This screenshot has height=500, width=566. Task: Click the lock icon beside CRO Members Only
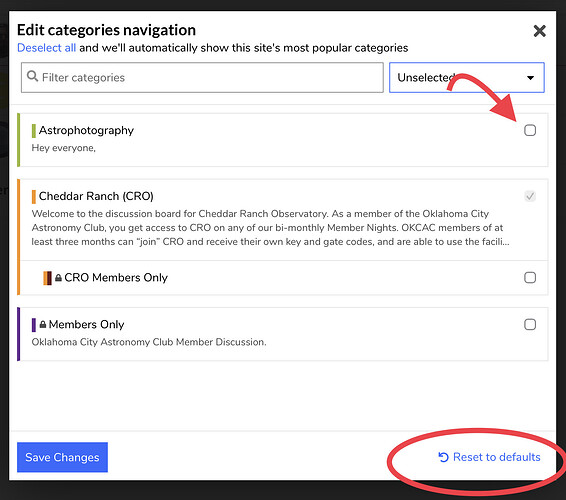[x=58, y=278]
